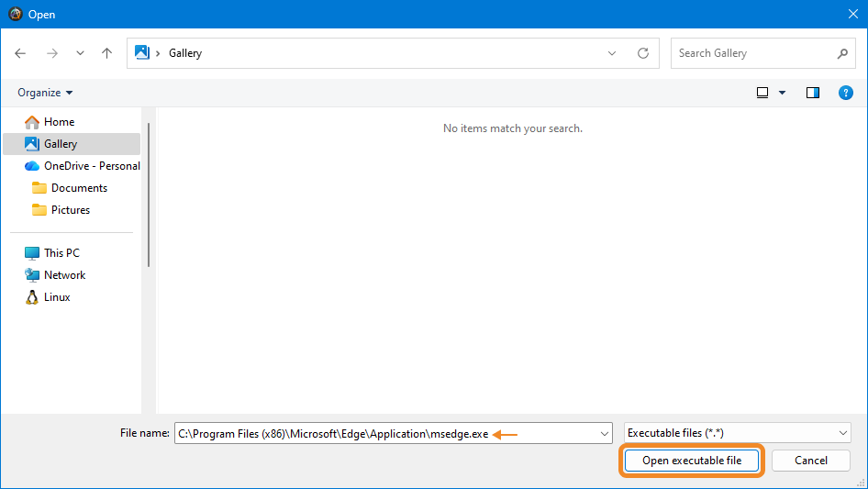
Task: Expand view options dropdown arrow
Action: coord(783,93)
